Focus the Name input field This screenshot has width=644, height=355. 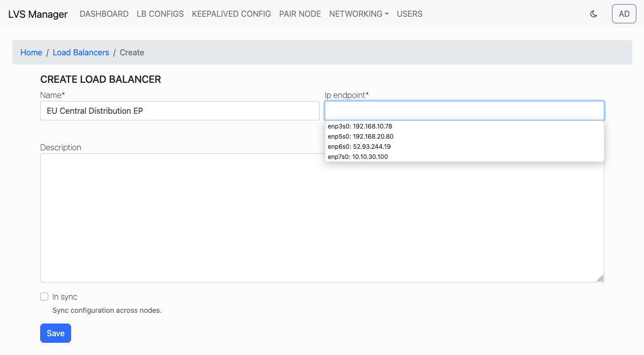[x=180, y=111]
